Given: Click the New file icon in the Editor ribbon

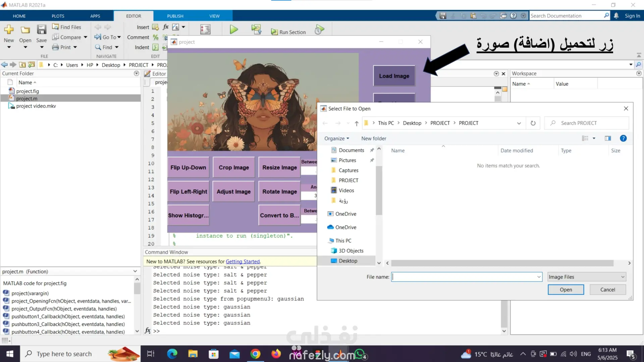Looking at the screenshot, I should pos(9,30).
